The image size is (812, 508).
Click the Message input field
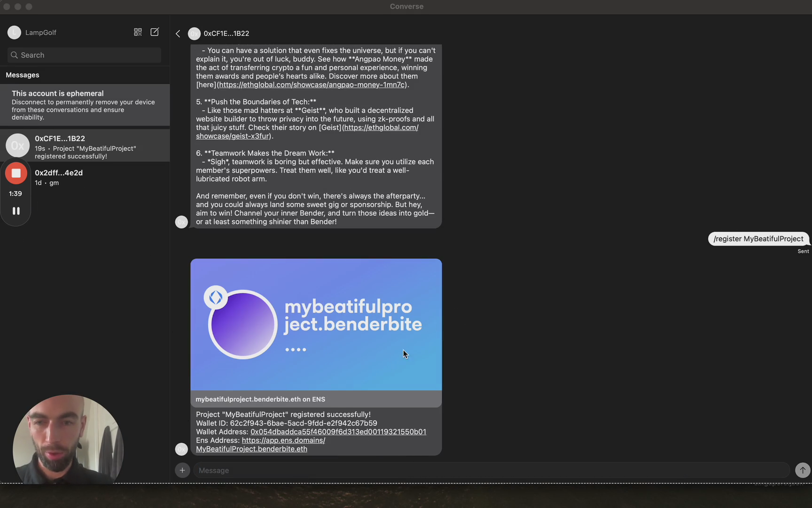(492, 470)
